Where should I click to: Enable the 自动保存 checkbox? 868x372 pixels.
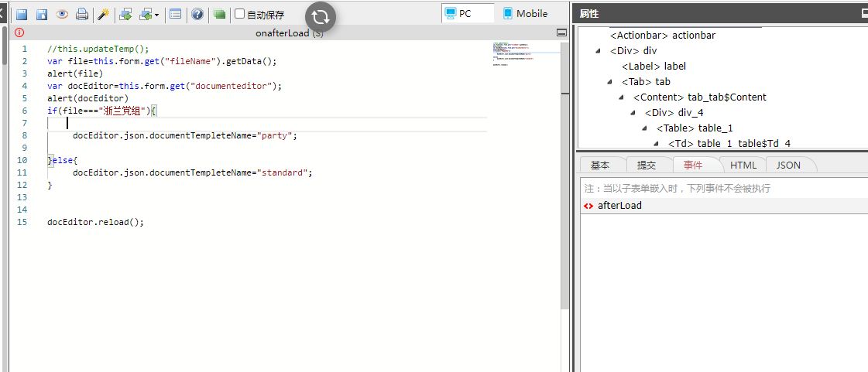240,14
